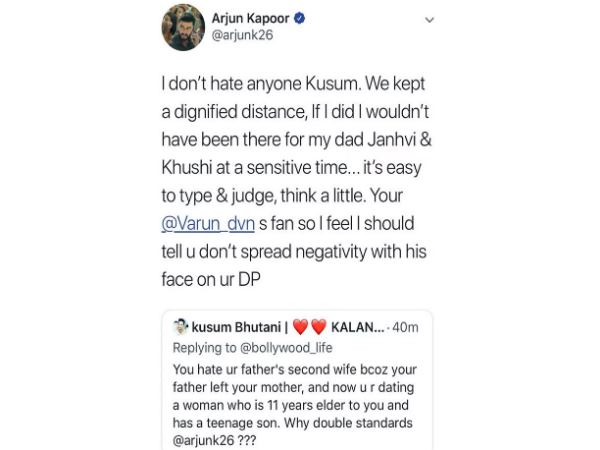The height and width of the screenshot is (450, 600).
Task: Open the Arjun Kapoor display name
Action: coord(250,18)
